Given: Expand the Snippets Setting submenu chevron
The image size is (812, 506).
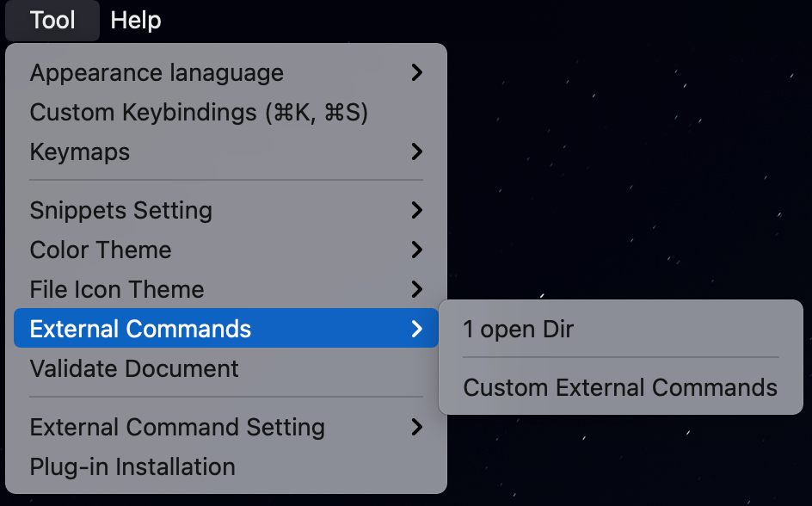Looking at the screenshot, I should tap(417, 211).
